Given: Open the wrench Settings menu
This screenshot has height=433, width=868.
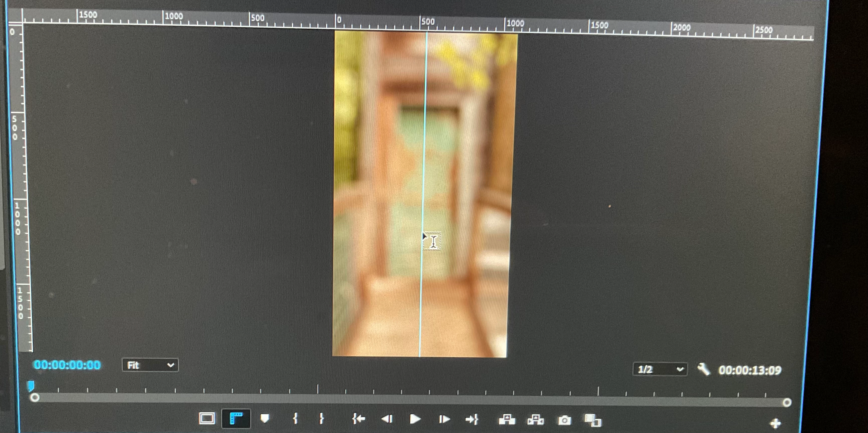Looking at the screenshot, I should coord(703,369).
